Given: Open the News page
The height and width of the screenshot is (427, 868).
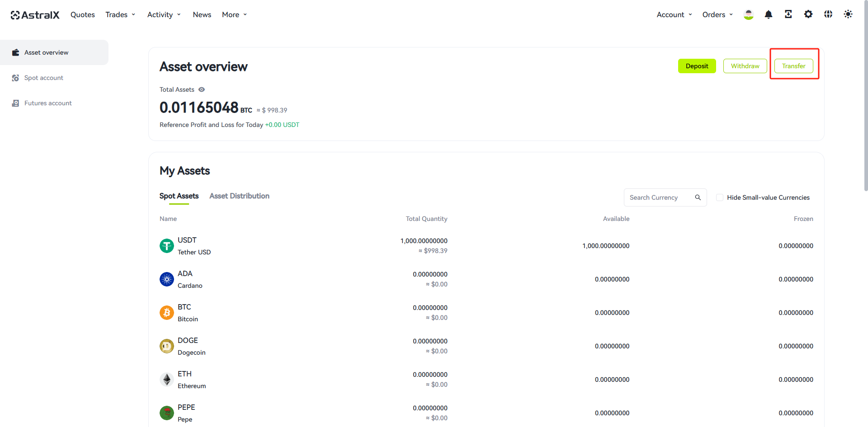Looking at the screenshot, I should 202,14.
